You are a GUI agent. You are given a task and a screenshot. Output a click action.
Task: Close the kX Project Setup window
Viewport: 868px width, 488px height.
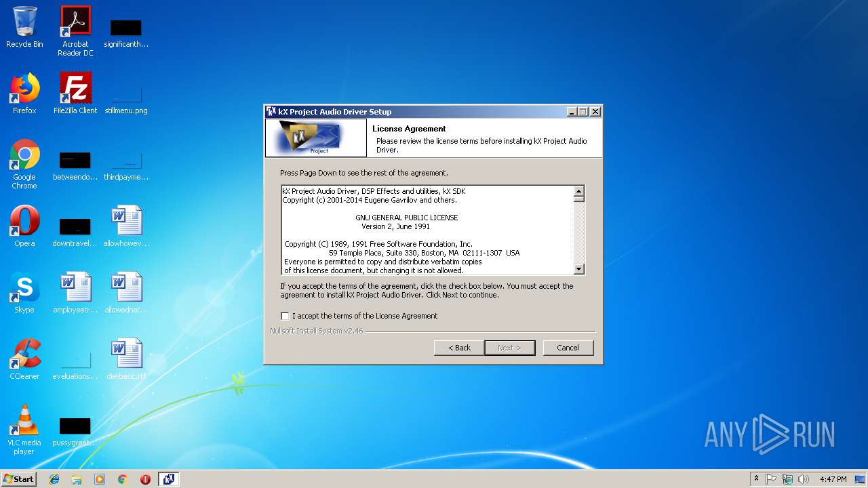point(595,112)
